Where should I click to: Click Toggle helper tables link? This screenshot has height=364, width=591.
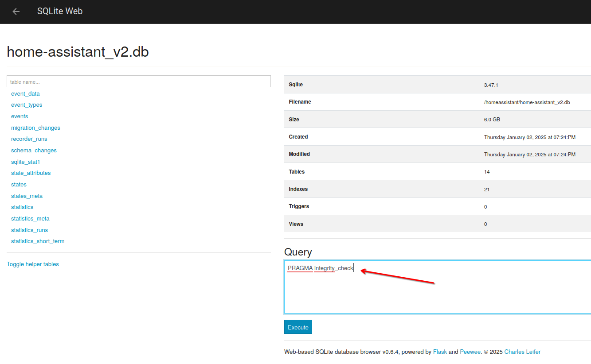[x=33, y=264]
